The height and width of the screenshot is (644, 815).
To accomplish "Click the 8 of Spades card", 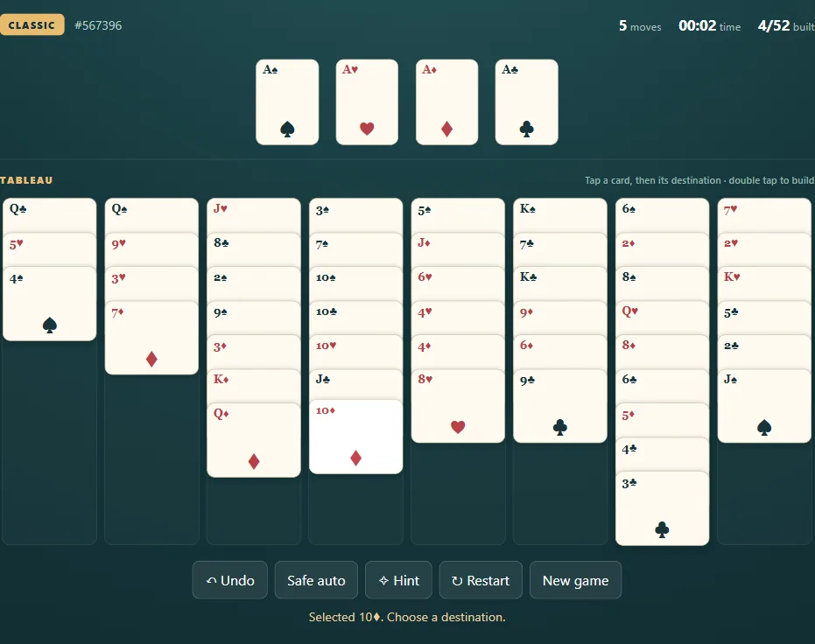I will (662, 284).
